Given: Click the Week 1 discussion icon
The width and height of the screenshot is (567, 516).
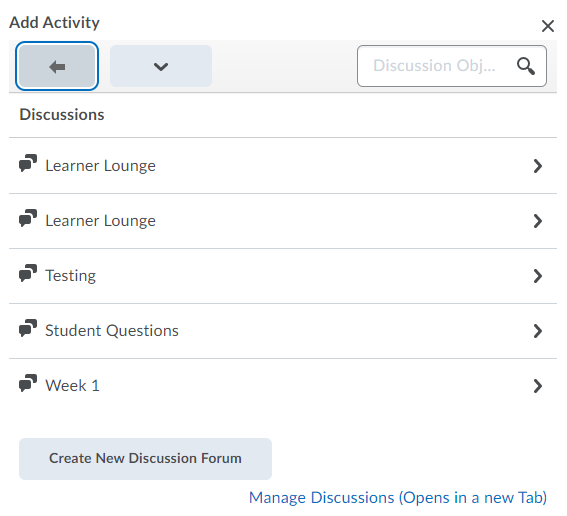Looking at the screenshot, I should coord(28,383).
